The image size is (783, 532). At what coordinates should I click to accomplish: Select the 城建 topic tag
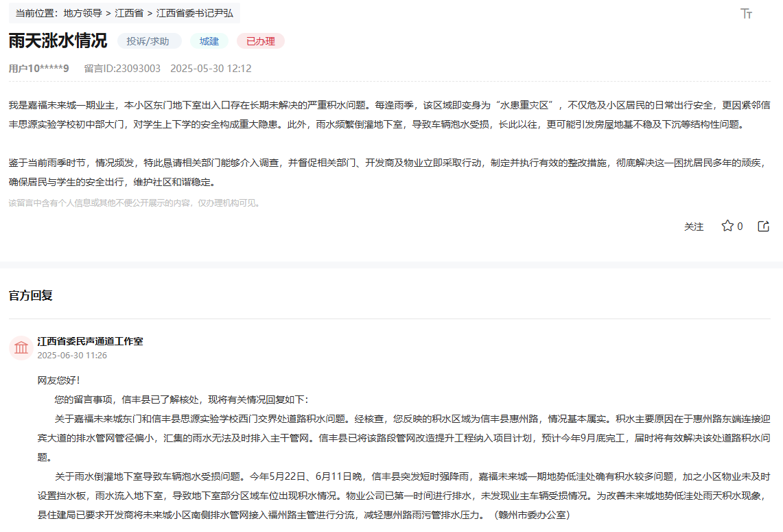(209, 41)
